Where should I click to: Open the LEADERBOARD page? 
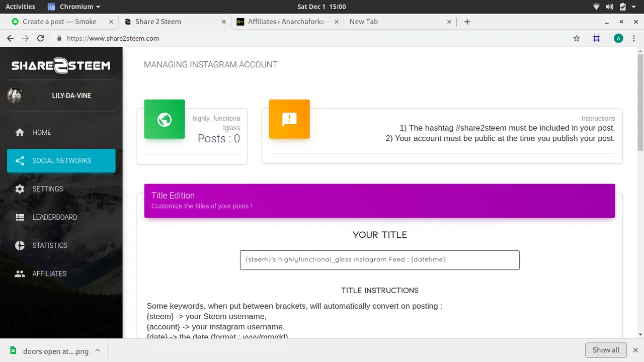click(x=61, y=217)
